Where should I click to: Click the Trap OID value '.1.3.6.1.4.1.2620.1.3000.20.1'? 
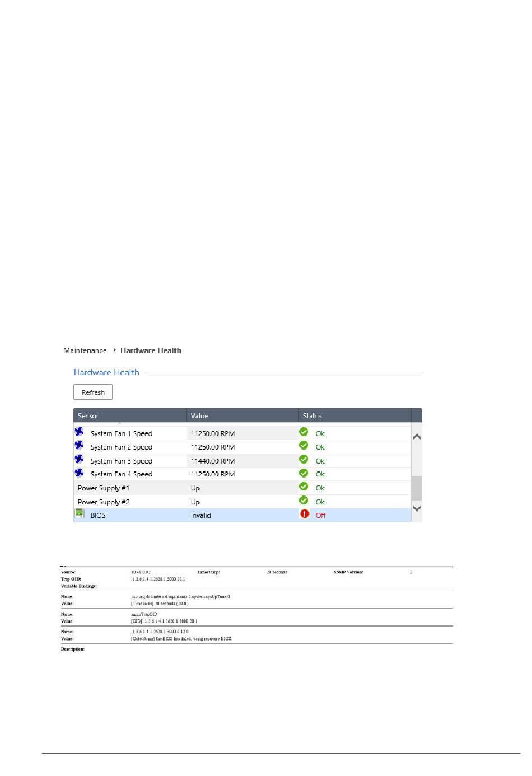point(157,579)
